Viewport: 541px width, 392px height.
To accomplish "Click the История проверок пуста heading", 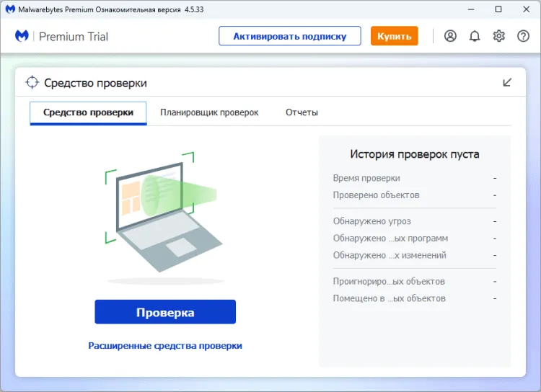I will pyautogui.click(x=414, y=154).
